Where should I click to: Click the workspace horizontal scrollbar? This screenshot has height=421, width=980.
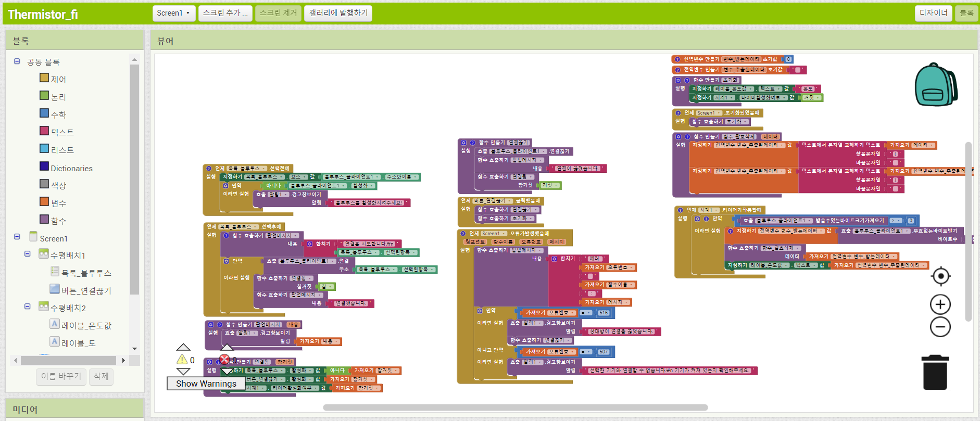click(515, 407)
